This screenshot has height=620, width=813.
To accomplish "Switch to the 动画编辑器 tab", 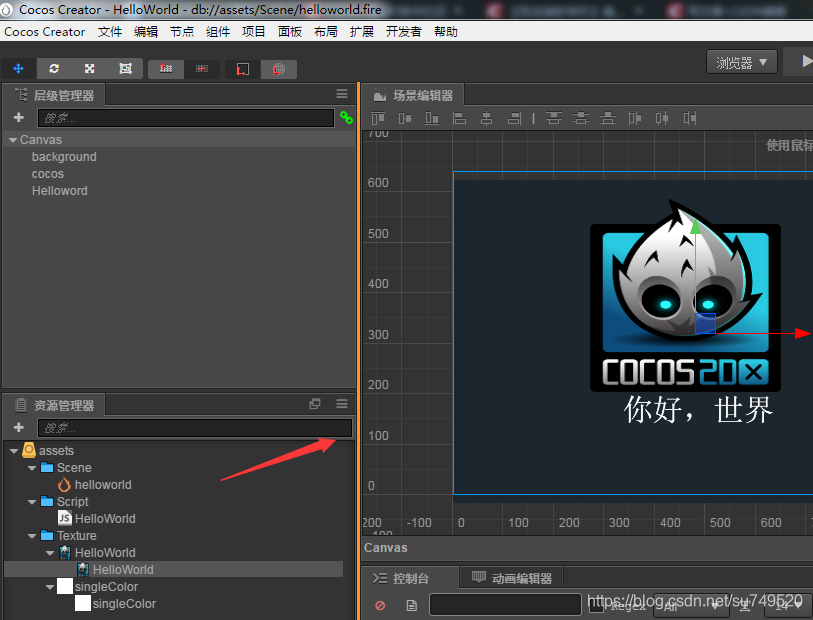I will click(x=512, y=578).
